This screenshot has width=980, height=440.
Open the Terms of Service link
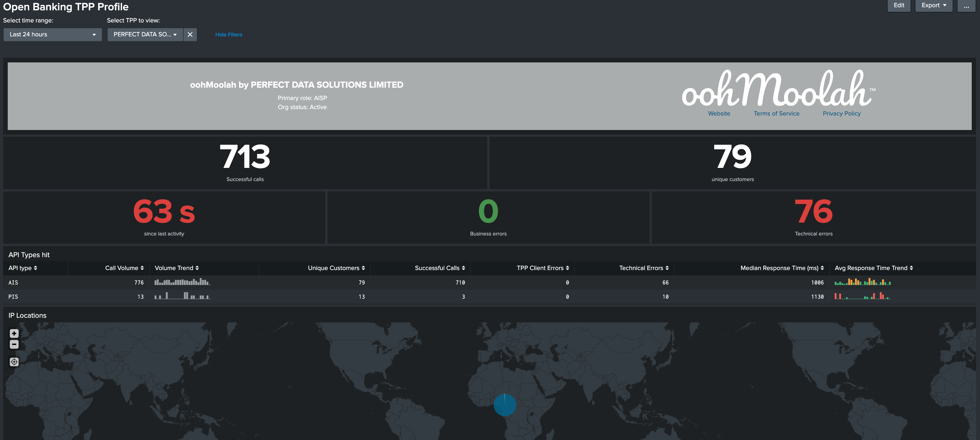(x=776, y=113)
